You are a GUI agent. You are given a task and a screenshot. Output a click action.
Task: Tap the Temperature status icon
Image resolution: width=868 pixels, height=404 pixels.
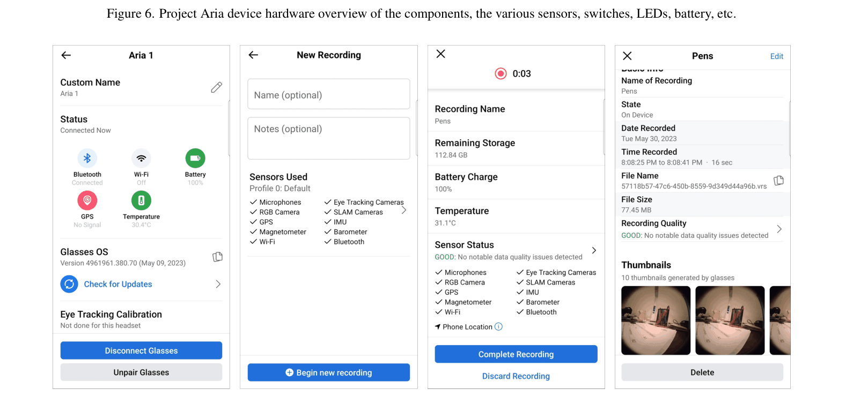(141, 200)
